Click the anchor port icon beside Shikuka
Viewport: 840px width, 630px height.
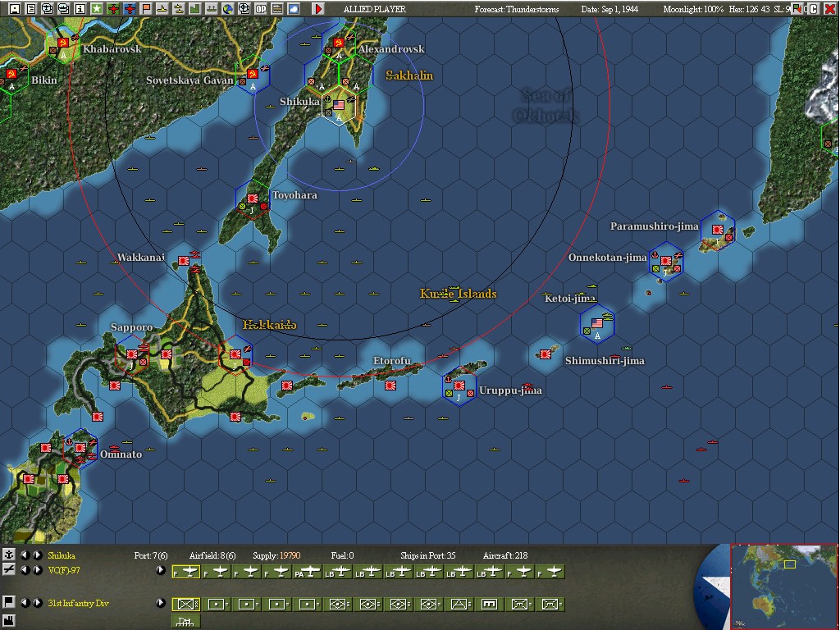[8, 555]
